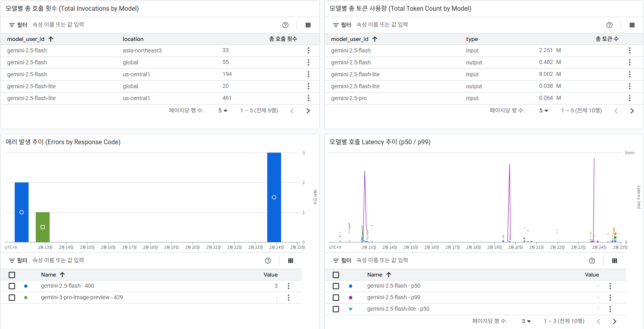Image resolution: width=644 pixels, height=329 pixels.
Task: Click the tall blue error bar on 2월 24일
Action: click(274, 197)
